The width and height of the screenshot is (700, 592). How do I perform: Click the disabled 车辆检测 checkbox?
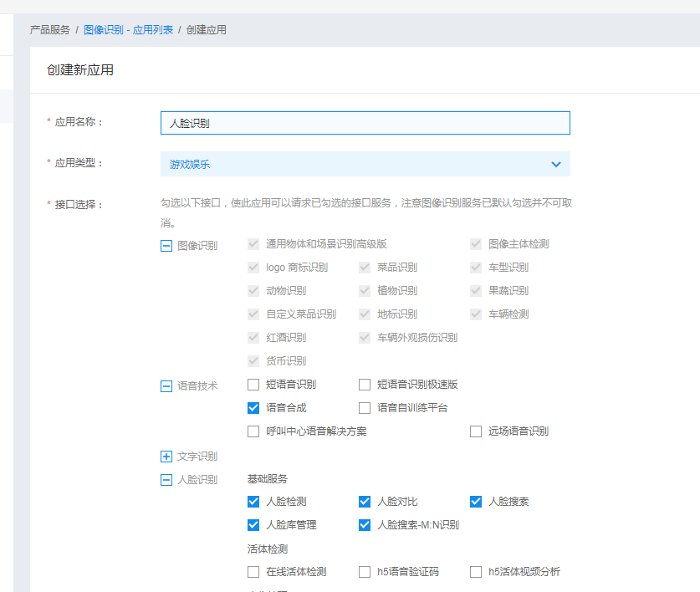pyautogui.click(x=475, y=314)
